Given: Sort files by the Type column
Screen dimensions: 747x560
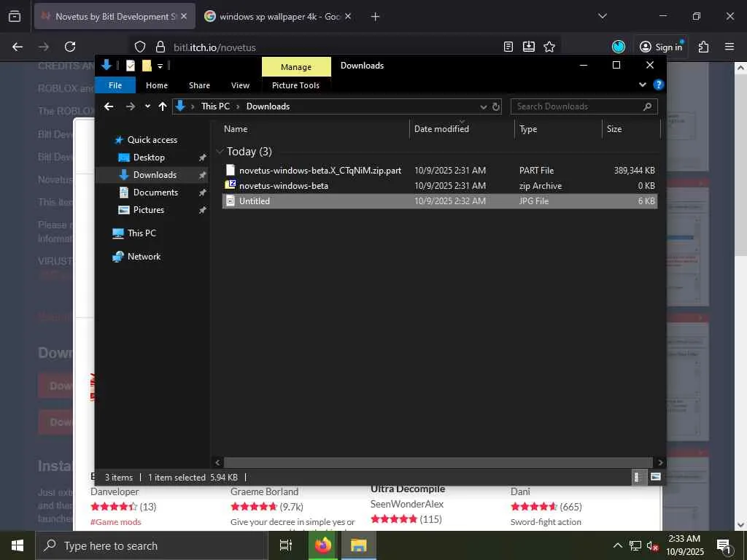Looking at the screenshot, I should pos(558,129).
